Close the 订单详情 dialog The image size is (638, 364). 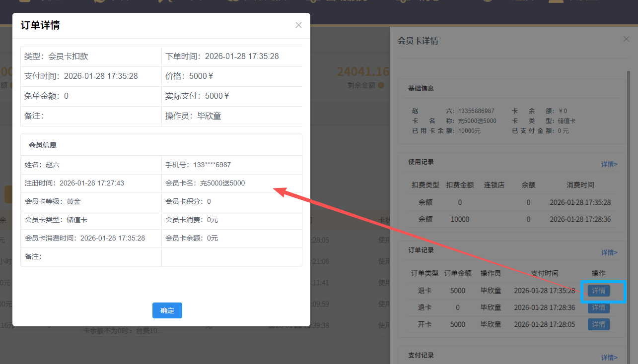pyautogui.click(x=298, y=25)
